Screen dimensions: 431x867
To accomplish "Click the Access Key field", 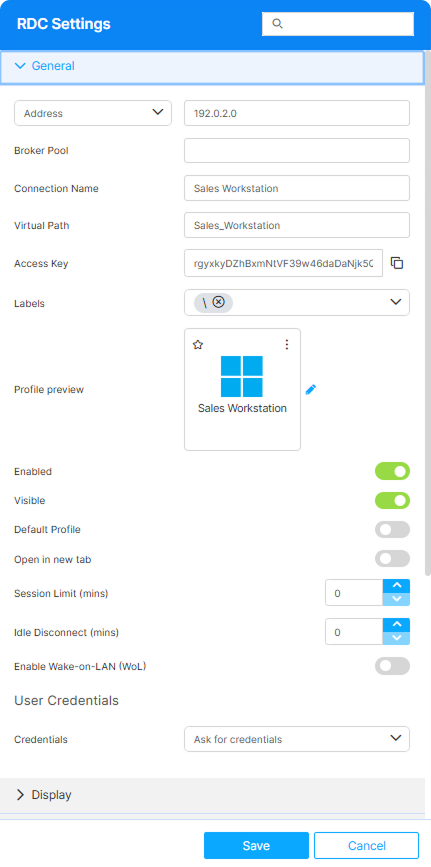I will pyautogui.click(x=283, y=263).
